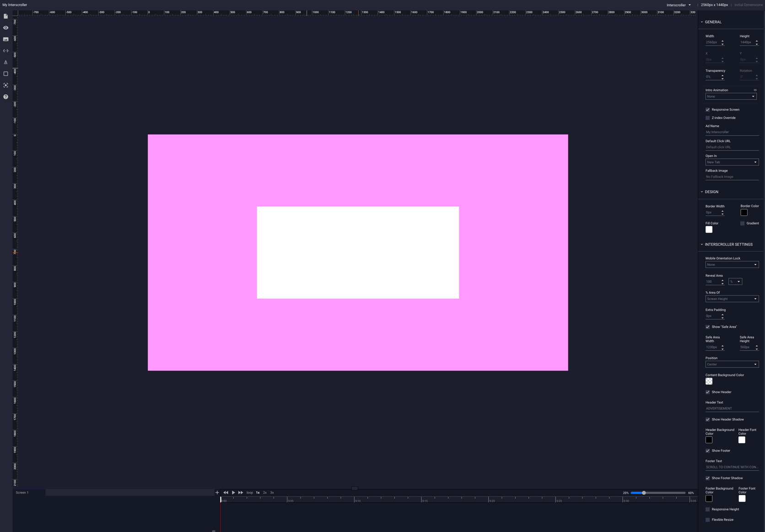Open the Intro Animation dropdown

(x=731, y=96)
